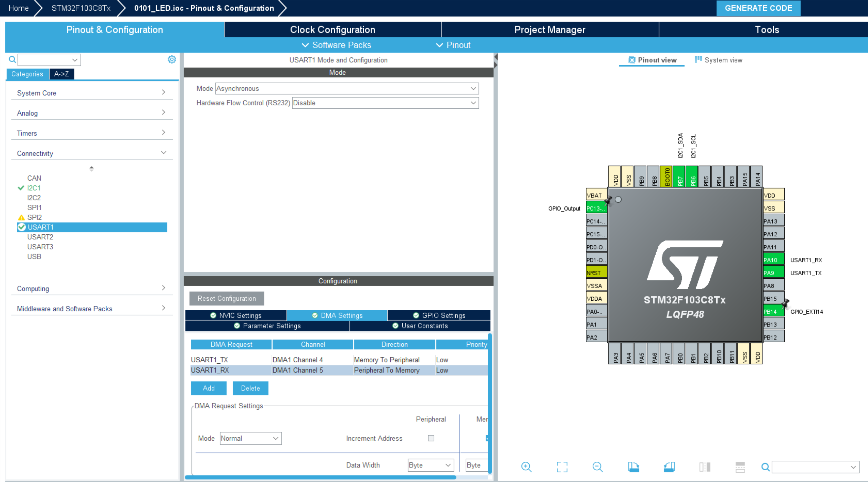Click the pin search magnifier icon

[765, 467]
